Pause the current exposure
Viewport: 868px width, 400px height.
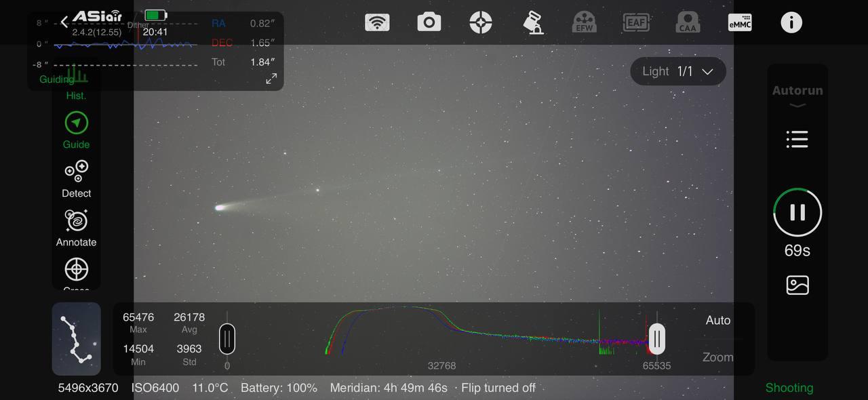(797, 212)
